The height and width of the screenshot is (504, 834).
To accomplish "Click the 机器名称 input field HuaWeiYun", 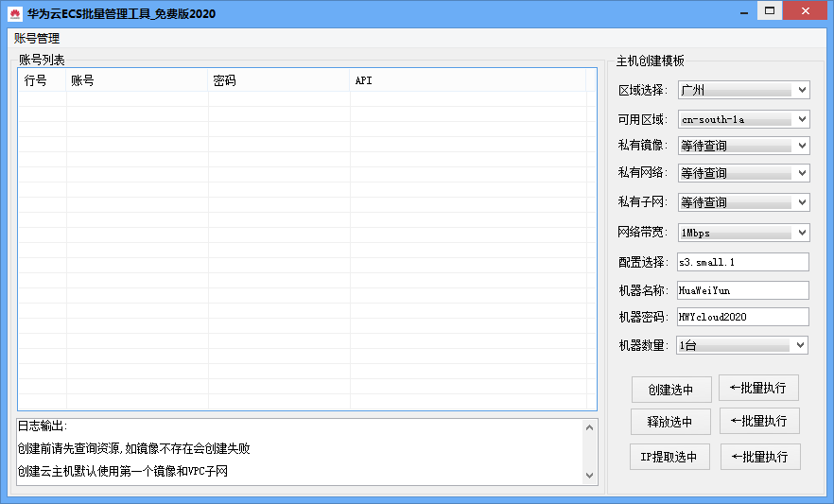I will click(x=743, y=290).
